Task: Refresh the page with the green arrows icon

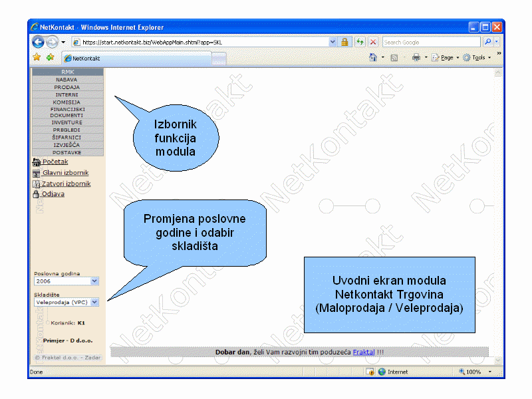Action: pyautogui.click(x=360, y=42)
